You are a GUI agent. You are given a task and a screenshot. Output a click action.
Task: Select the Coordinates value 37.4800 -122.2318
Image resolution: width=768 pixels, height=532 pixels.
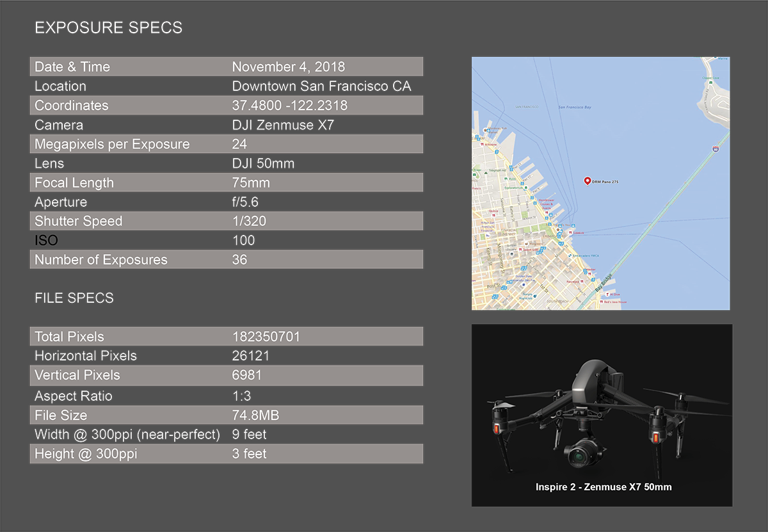289,106
